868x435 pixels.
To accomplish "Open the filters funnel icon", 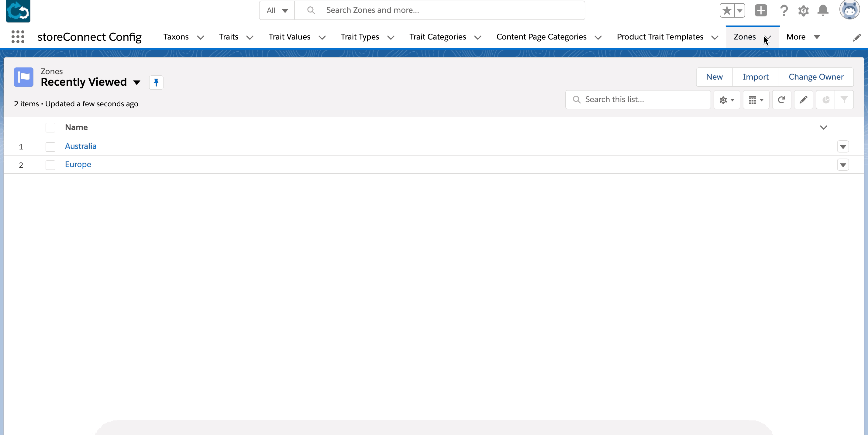I will click(x=844, y=100).
